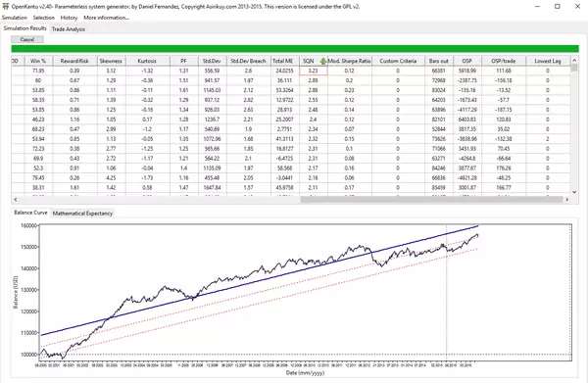Click the table's vertical scroll up arrow
This screenshot has height=383, width=588.
point(574,61)
